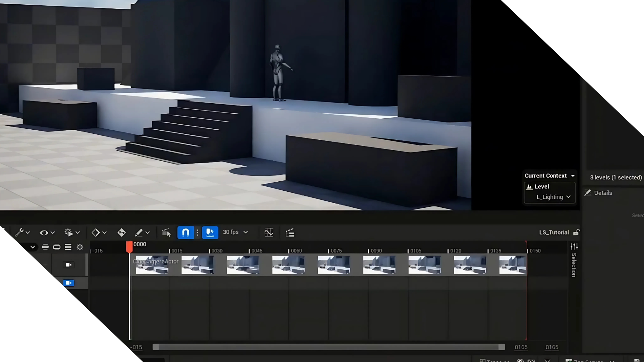Toggle the blue camera on the lower track

69,283
